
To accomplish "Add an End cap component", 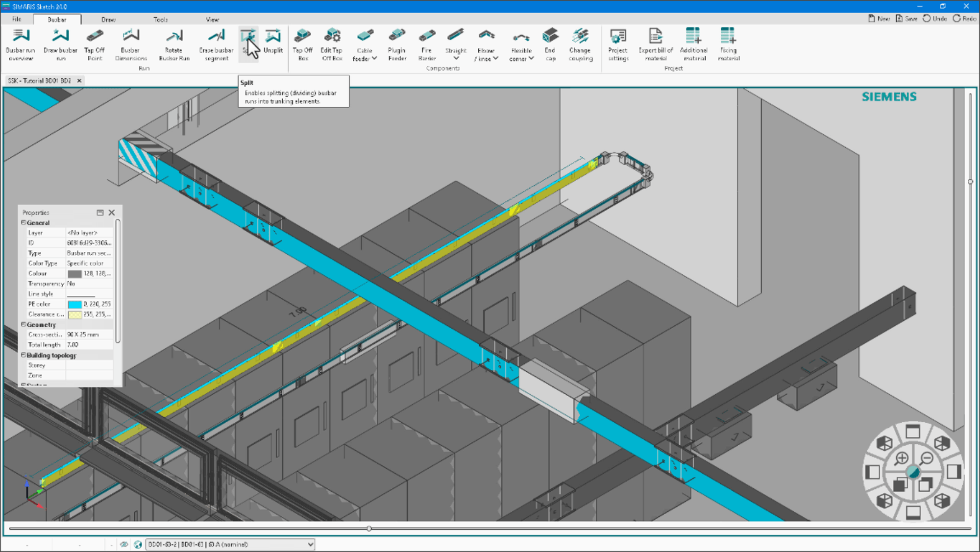I will [x=549, y=43].
